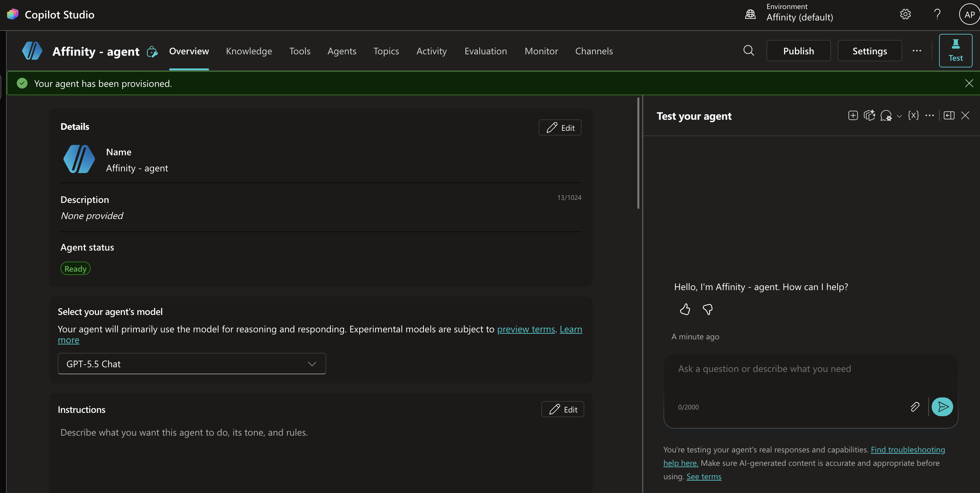Open Find troubleshooting help here link
This screenshot has width=980, height=493.
point(908,450)
